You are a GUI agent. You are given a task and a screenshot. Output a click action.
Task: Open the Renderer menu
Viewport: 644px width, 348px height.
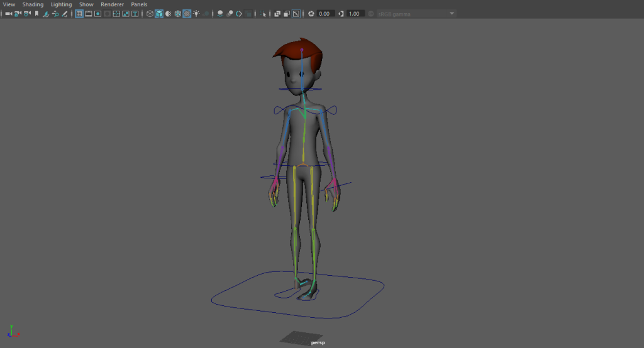[112, 4]
